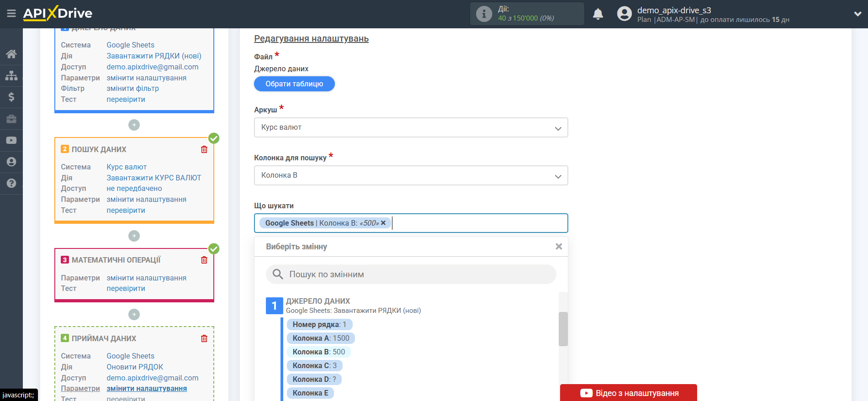
Task: Select variable Колонка D: ?
Action: click(x=314, y=379)
